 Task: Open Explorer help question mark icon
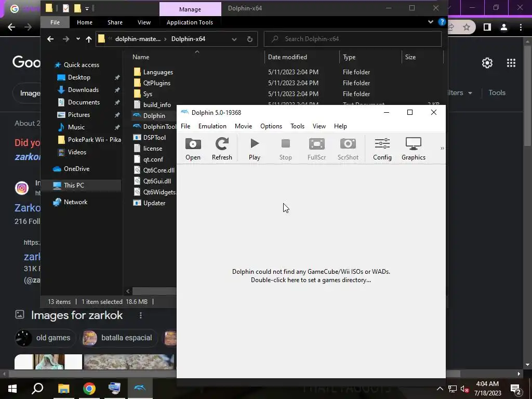point(442,22)
